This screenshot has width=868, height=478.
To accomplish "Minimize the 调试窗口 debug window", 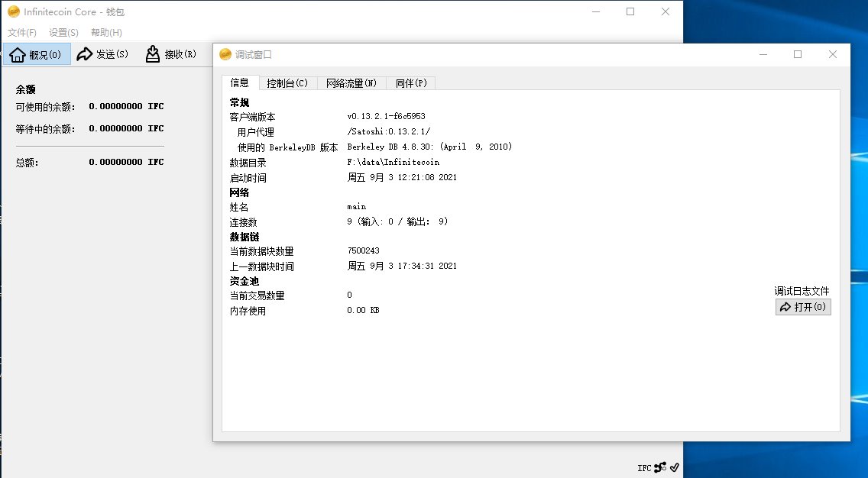I will 763,54.
